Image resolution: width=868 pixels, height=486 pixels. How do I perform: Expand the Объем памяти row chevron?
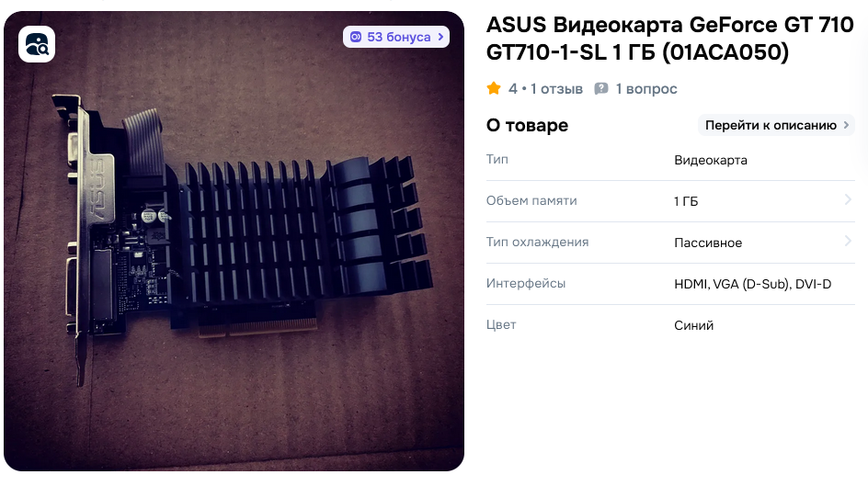[848, 199]
